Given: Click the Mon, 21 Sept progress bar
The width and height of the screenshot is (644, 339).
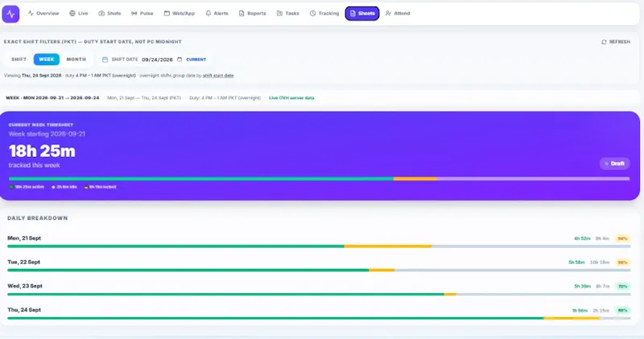Looking at the screenshot, I should tap(319, 246).
